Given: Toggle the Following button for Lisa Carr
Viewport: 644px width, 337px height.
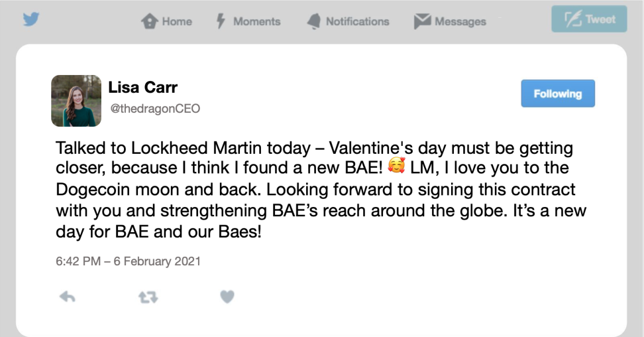Looking at the screenshot, I should point(558,94).
